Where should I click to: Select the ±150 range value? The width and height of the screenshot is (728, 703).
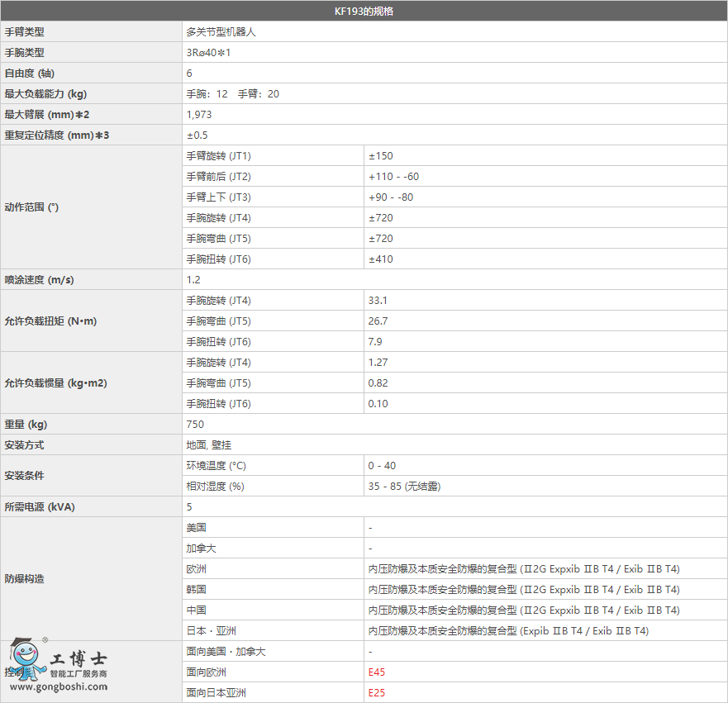tap(380, 156)
